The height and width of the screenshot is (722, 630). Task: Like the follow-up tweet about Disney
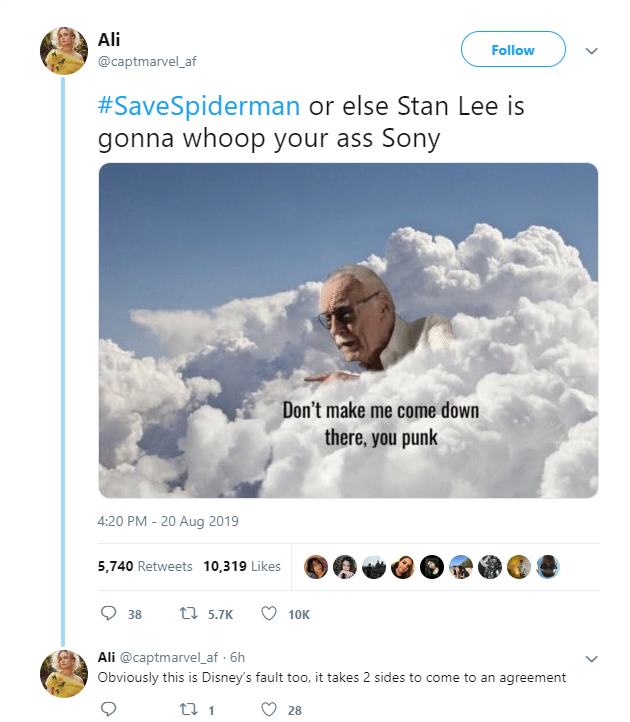268,709
